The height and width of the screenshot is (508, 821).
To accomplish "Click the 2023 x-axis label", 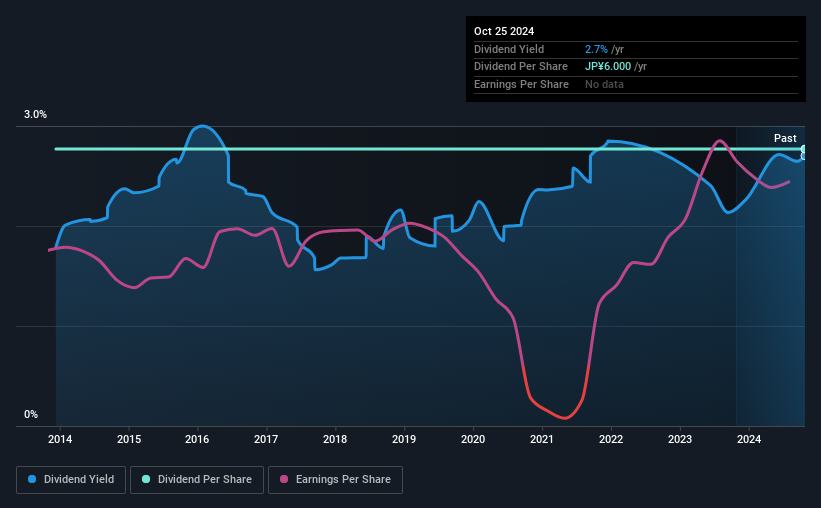I will pyautogui.click(x=680, y=439).
